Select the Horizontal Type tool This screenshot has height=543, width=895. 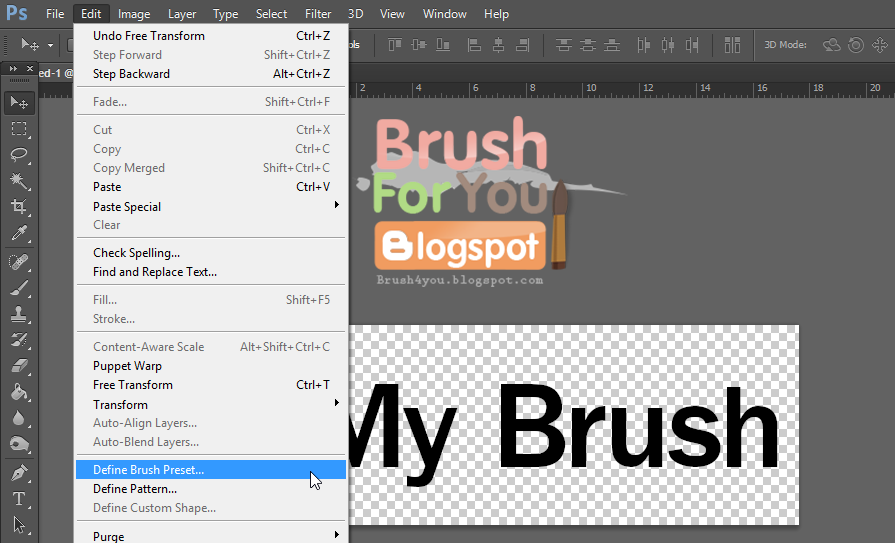click(19, 499)
